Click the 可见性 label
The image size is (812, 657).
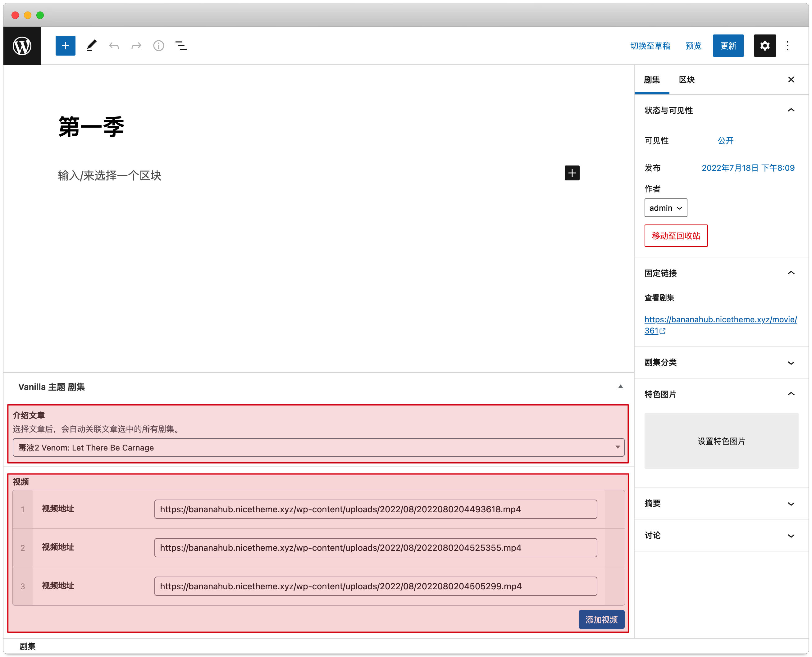point(656,141)
